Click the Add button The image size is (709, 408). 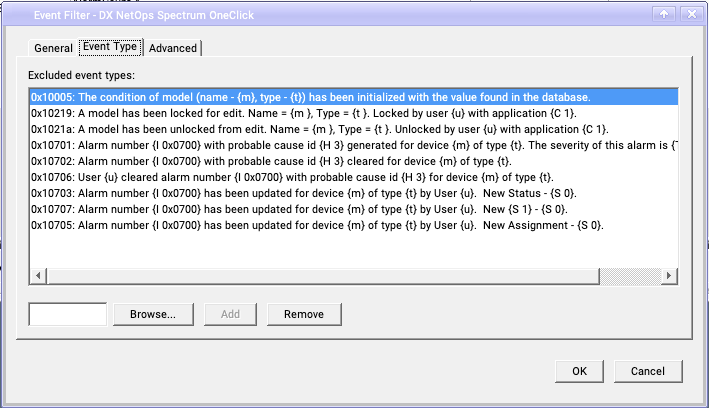point(230,314)
